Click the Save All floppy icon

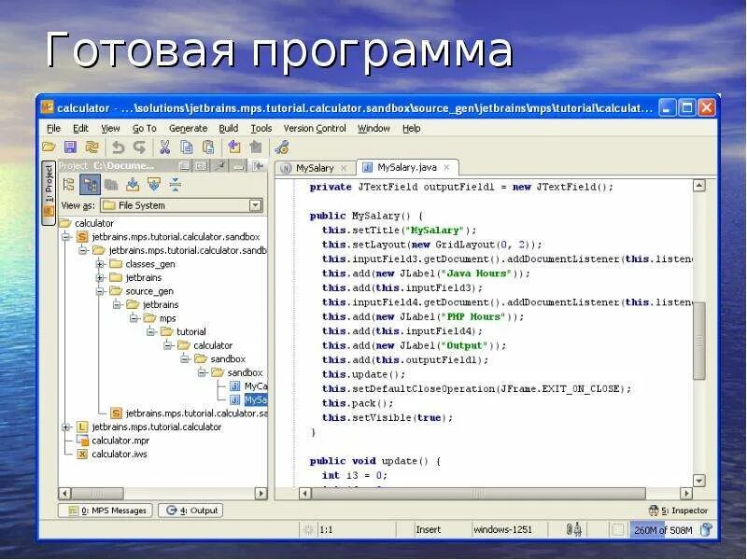coord(70,147)
